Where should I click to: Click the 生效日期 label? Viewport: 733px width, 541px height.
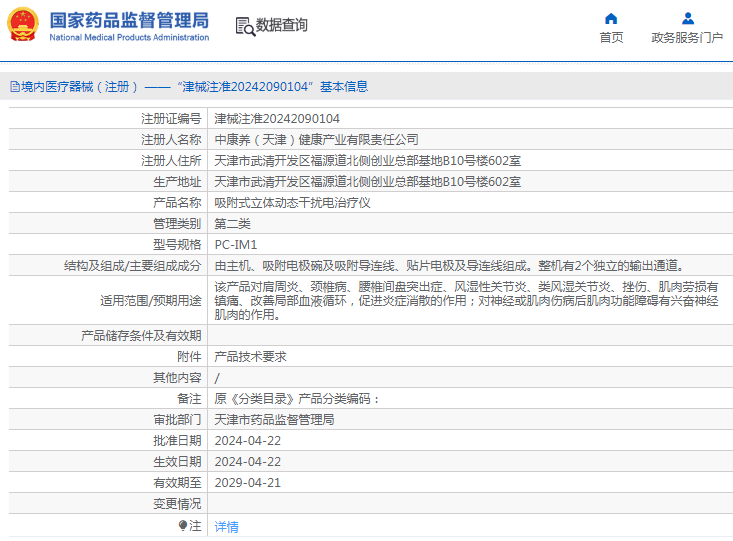coord(177,462)
